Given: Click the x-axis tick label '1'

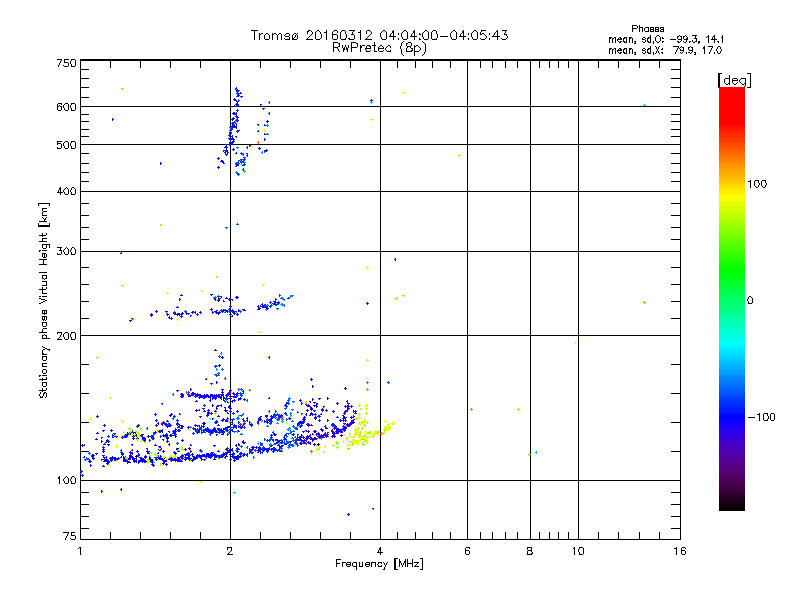Looking at the screenshot, I should click(x=80, y=551).
